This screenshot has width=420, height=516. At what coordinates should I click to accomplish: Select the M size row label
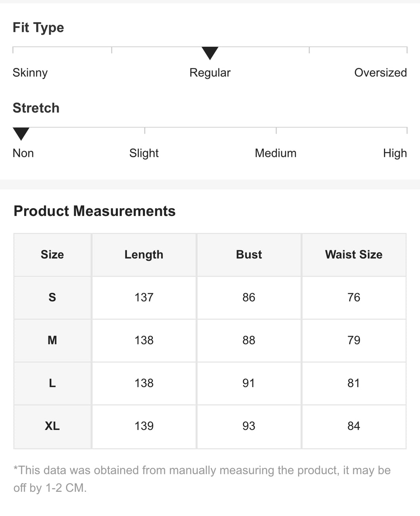click(x=52, y=340)
